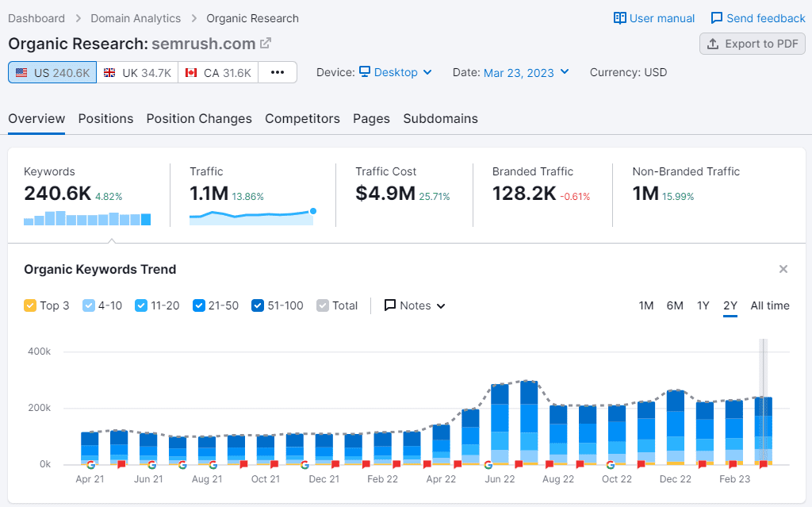812x507 pixels.
Task: Go to Domain Analytics breadcrumb
Action: (x=136, y=18)
